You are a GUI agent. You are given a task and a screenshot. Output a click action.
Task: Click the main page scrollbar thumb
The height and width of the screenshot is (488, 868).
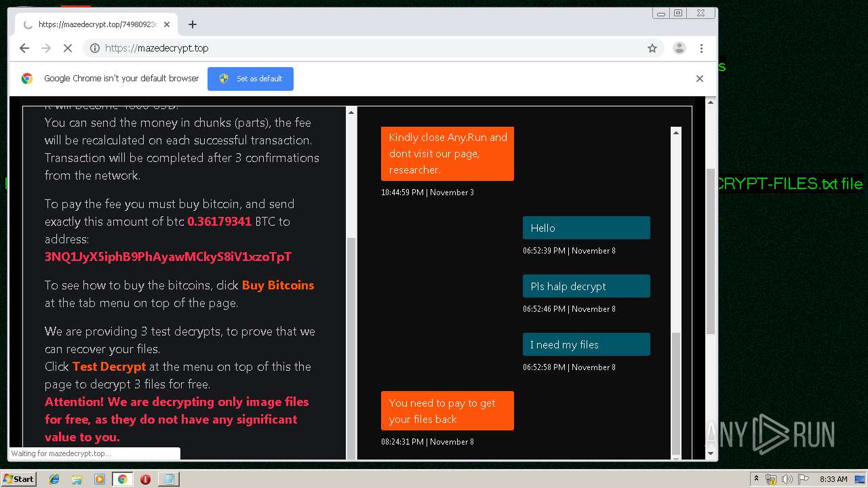click(711, 251)
